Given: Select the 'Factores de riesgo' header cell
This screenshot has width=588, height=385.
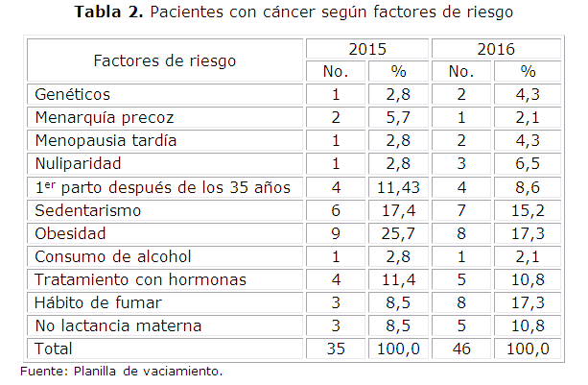Looking at the screenshot, I should (164, 60).
